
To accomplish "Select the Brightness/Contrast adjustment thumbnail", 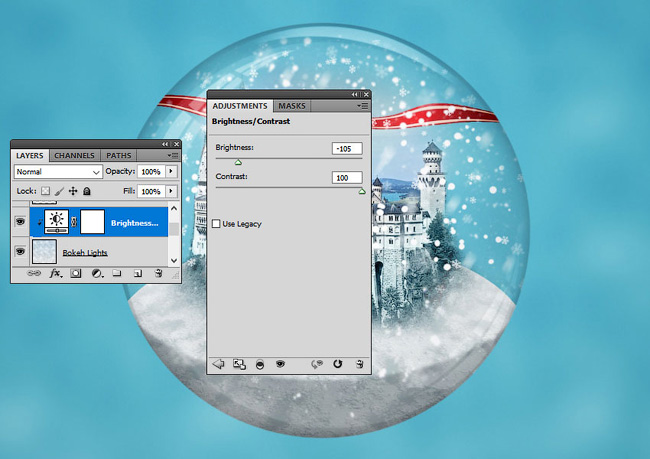I will tap(56, 222).
